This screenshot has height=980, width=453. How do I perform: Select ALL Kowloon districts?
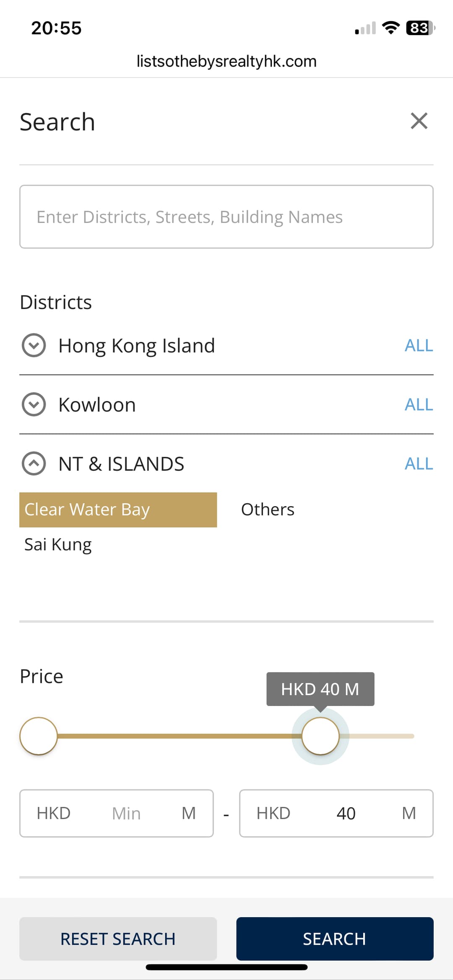coord(419,405)
